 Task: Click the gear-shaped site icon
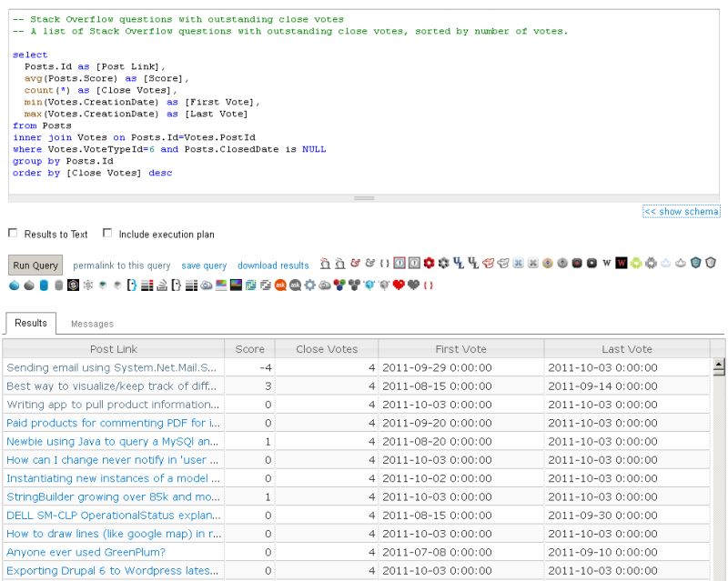[308, 286]
